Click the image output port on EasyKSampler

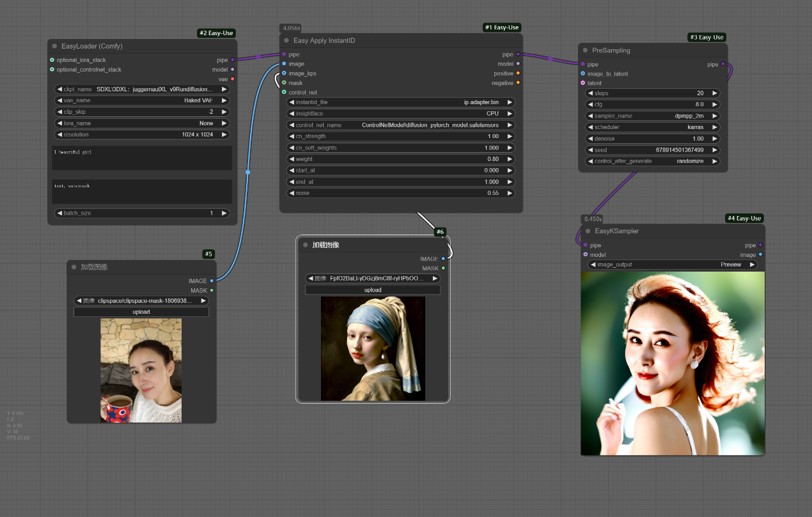click(760, 255)
